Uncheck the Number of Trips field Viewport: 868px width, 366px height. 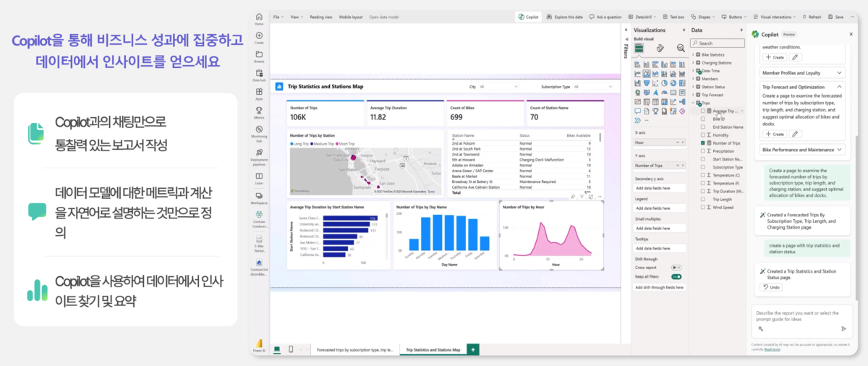tap(703, 143)
